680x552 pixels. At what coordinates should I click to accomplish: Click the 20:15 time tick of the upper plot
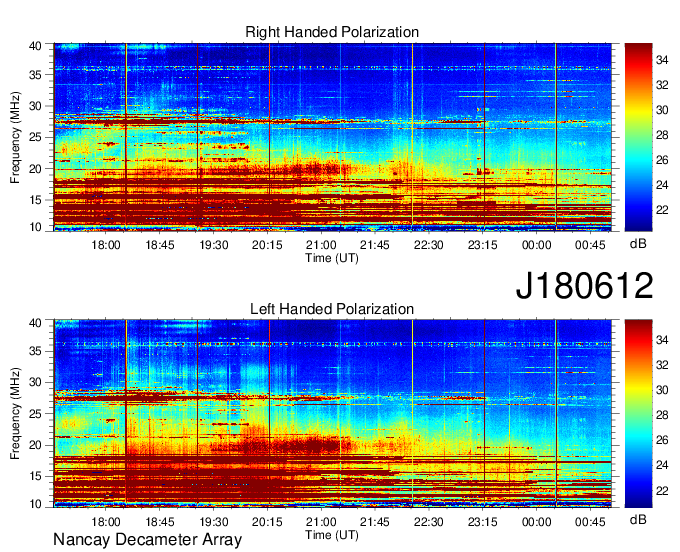coord(267,245)
